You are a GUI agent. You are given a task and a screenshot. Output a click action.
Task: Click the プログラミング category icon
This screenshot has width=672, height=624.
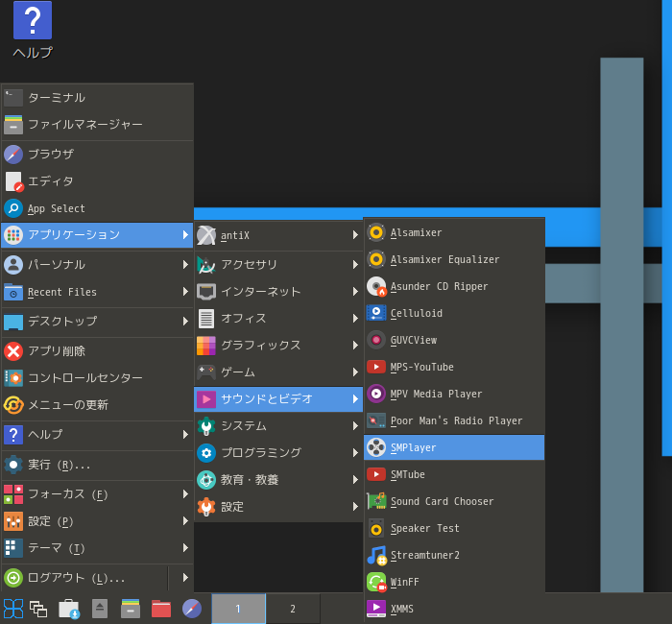pos(206,453)
